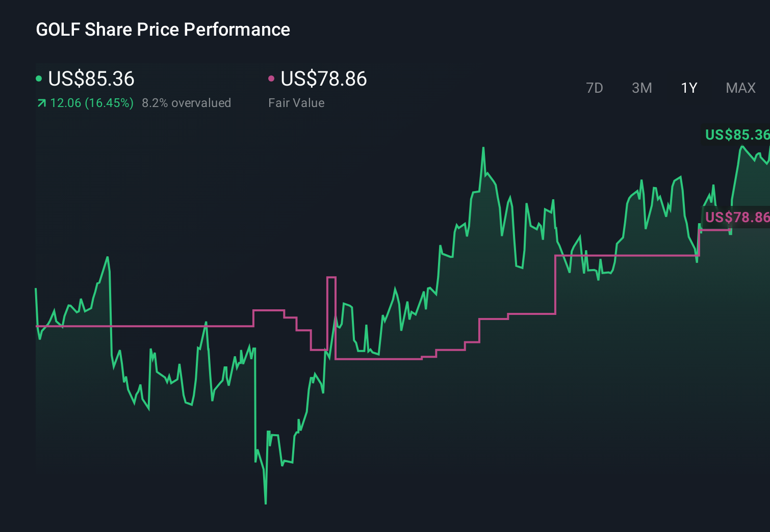Click green US$85.36 tag at chart edge
This screenshot has width=770, height=532.
(737, 135)
